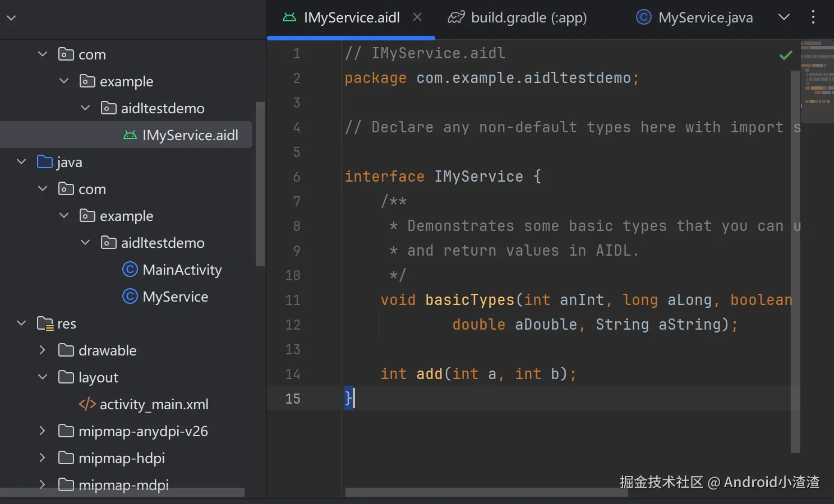Screen dimensions: 834x504
Task: Open MyService in the project tree
Action: 175,297
